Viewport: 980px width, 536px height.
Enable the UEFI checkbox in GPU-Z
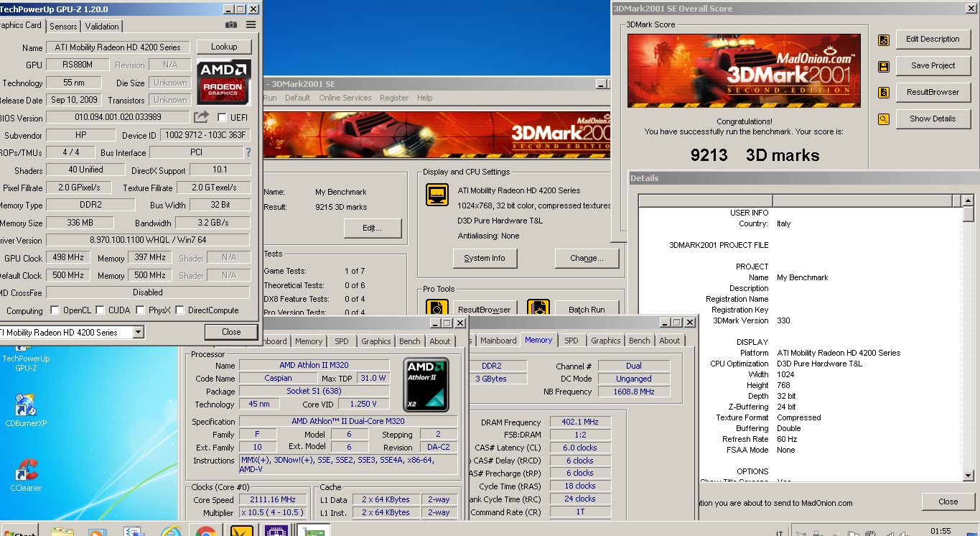222,117
